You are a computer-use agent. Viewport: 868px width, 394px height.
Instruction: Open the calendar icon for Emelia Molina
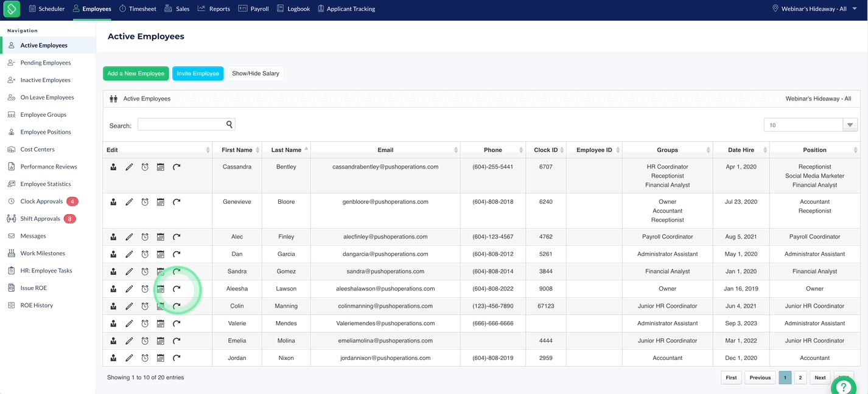tap(161, 341)
